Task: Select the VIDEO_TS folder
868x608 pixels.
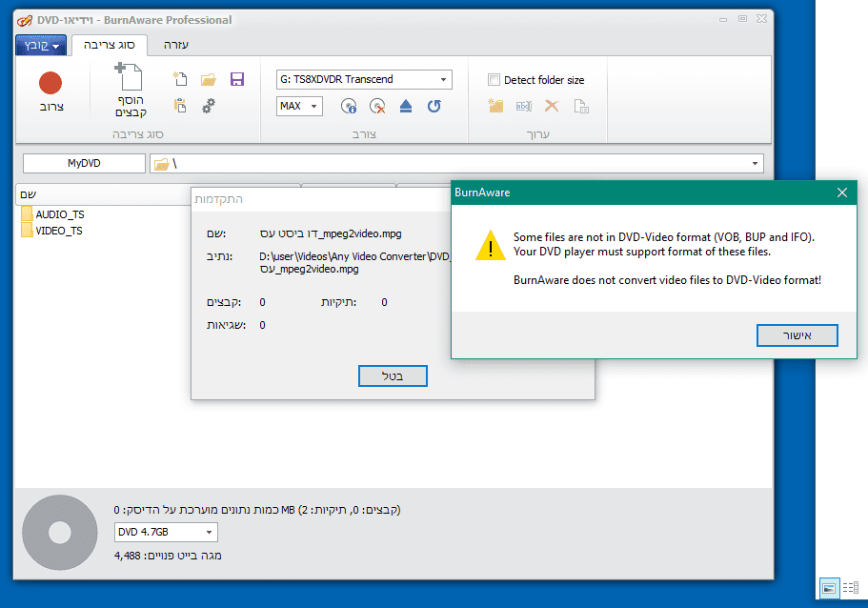Action: pyautogui.click(x=51, y=231)
